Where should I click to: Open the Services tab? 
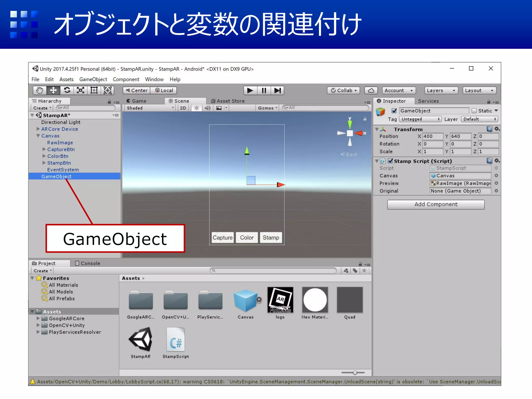tap(428, 101)
